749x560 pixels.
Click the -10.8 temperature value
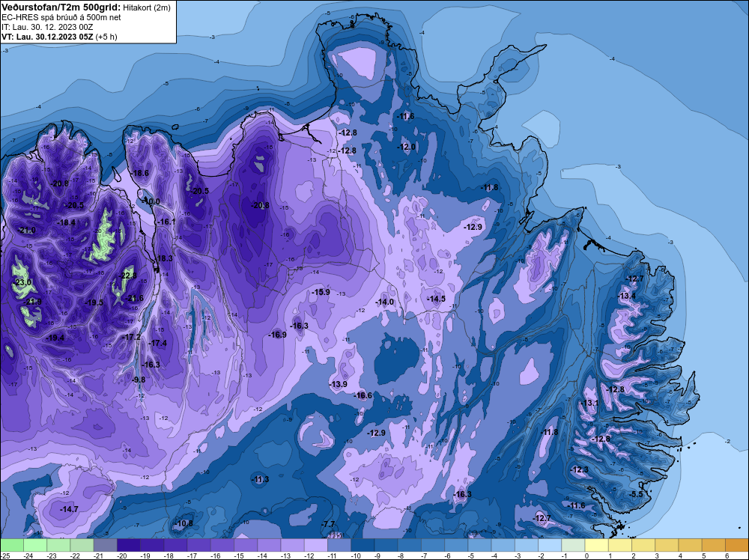[x=184, y=523]
